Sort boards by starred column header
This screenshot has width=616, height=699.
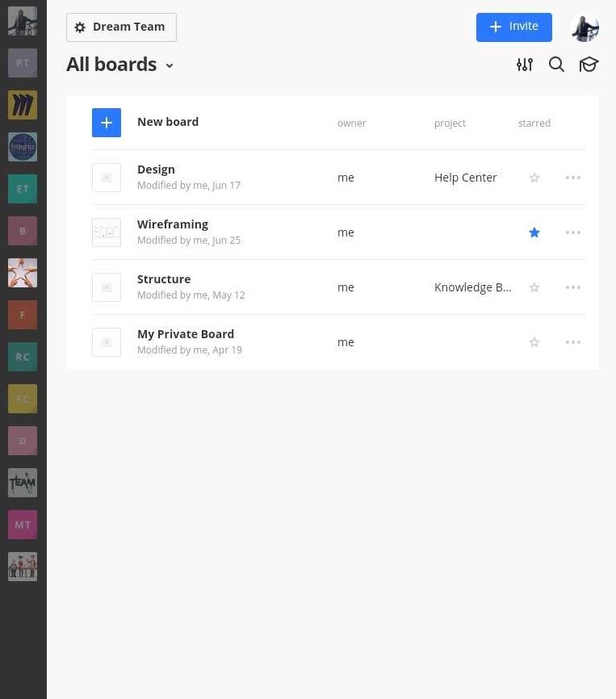534,123
